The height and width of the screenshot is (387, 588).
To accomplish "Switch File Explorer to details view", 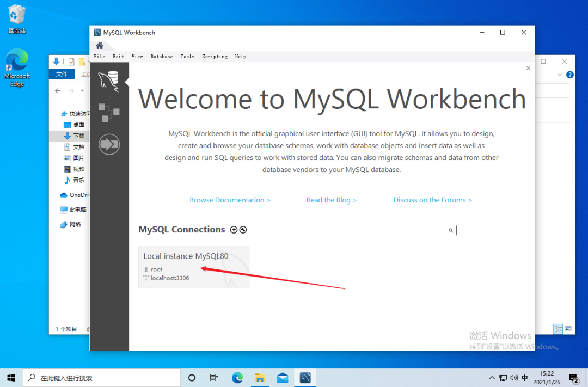I will pyautogui.click(x=558, y=329).
